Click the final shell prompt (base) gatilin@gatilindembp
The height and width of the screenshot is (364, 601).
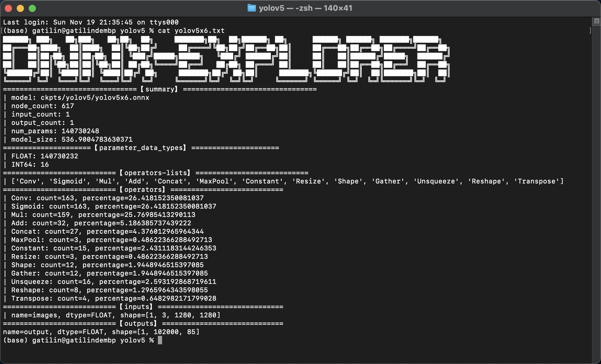59,340
